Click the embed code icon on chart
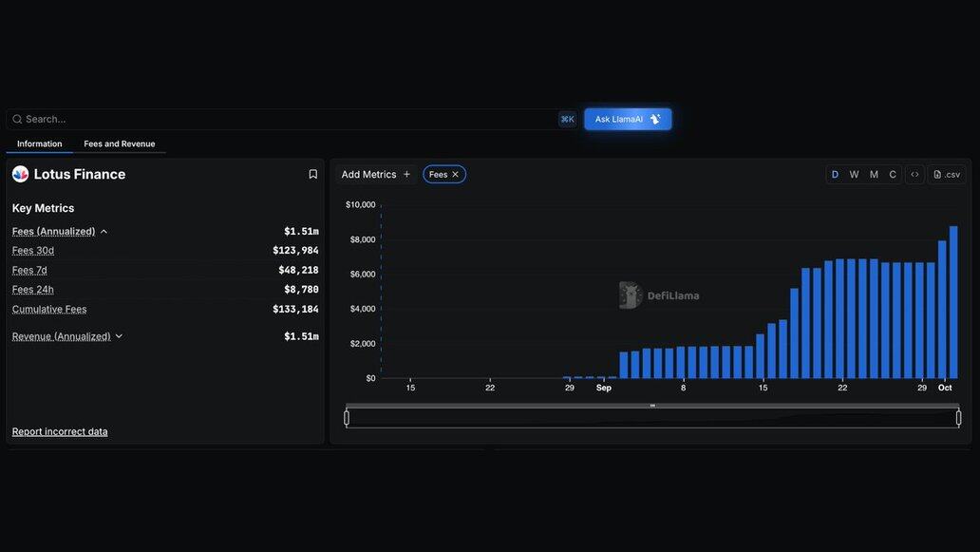The width and height of the screenshot is (980, 552). click(914, 175)
